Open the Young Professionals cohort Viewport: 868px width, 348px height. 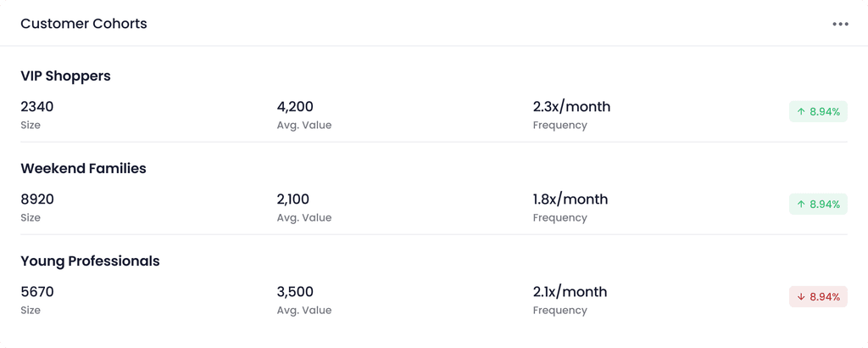tap(90, 261)
